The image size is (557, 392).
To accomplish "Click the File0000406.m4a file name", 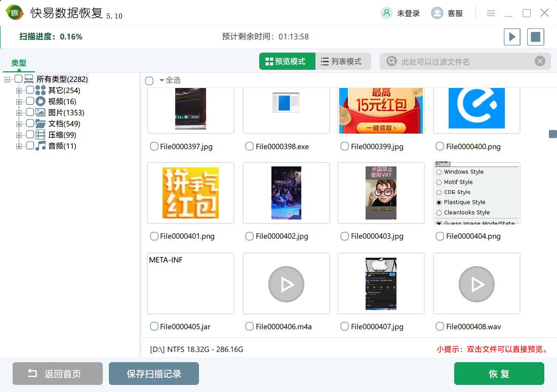I will [x=284, y=327].
